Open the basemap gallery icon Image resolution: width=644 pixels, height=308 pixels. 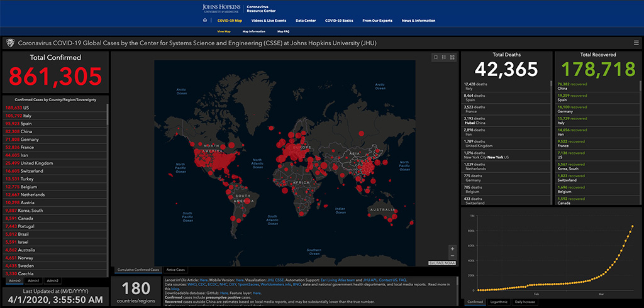452,57
